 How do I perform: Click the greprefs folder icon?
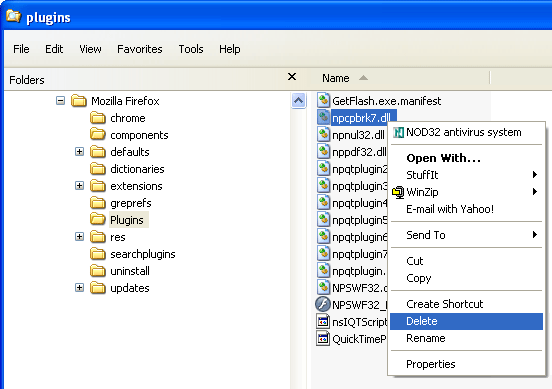98,203
